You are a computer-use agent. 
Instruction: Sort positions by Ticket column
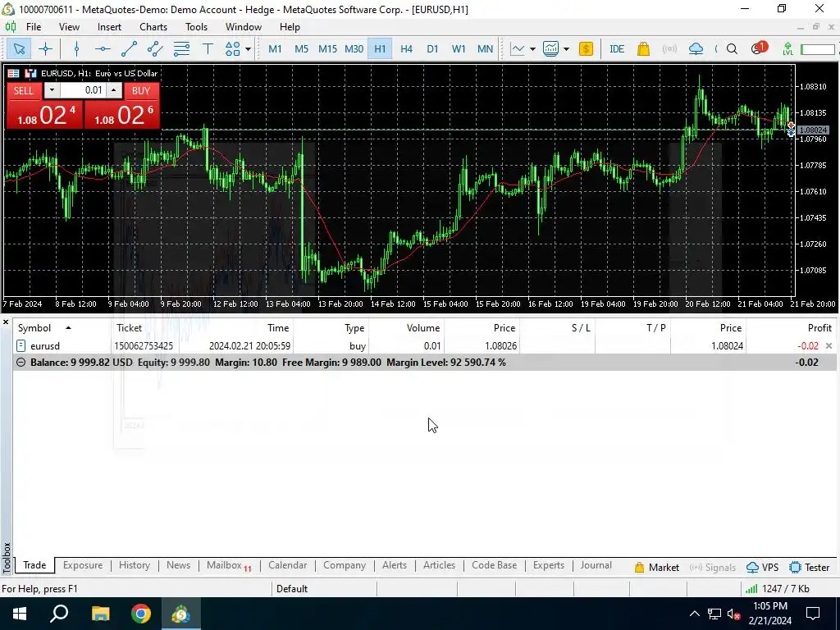tap(129, 328)
